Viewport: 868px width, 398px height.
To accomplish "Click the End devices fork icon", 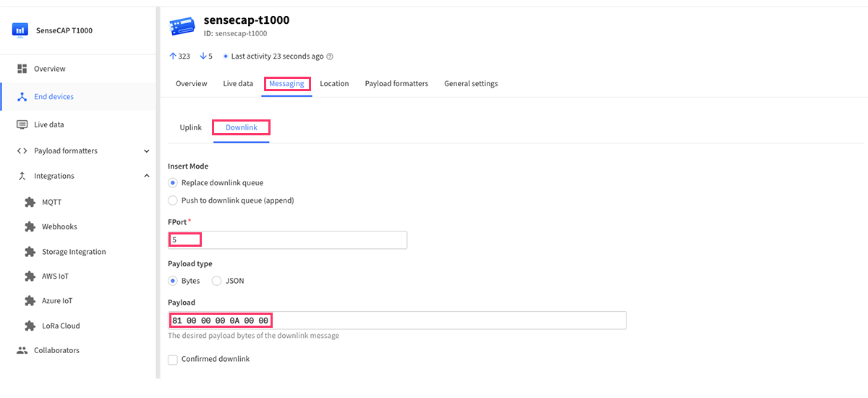I will [22, 96].
